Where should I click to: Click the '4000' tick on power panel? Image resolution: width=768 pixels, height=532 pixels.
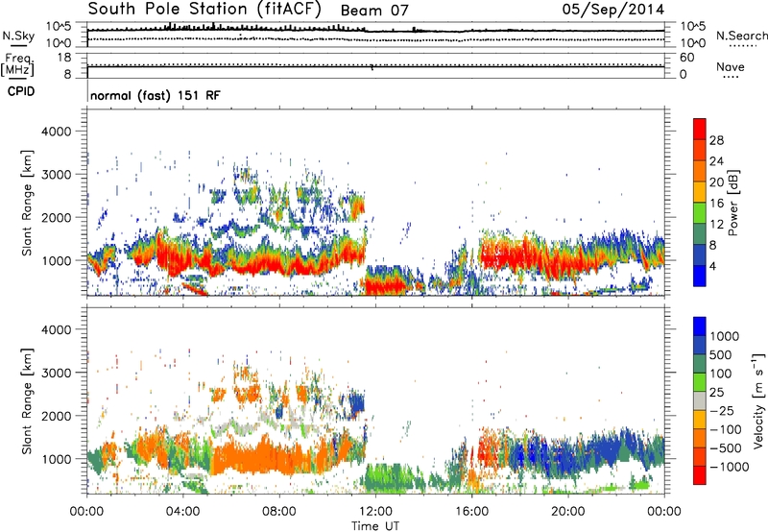tap(56, 132)
